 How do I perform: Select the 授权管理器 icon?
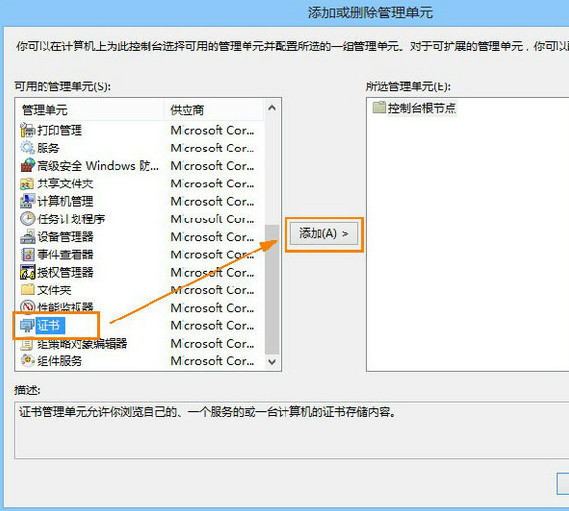pyautogui.click(x=27, y=272)
